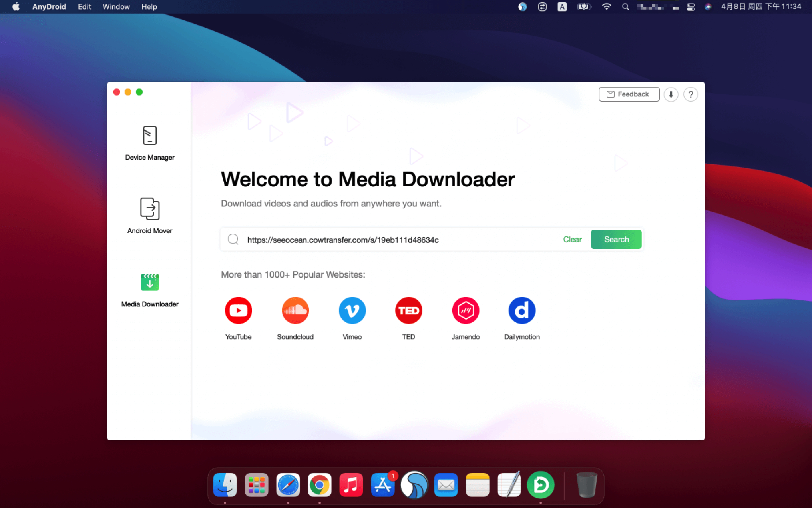This screenshot has height=508, width=812.
Task: Open Trash from the Dock
Action: point(587,485)
